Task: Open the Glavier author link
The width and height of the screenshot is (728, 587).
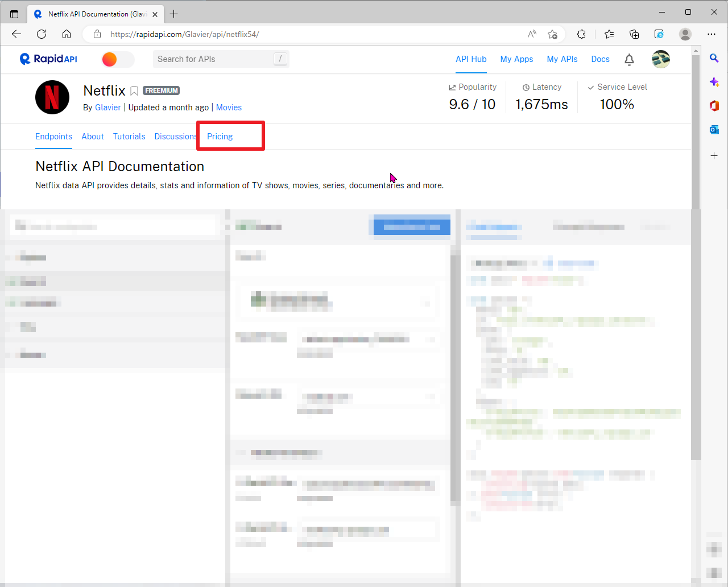Action: [x=107, y=108]
